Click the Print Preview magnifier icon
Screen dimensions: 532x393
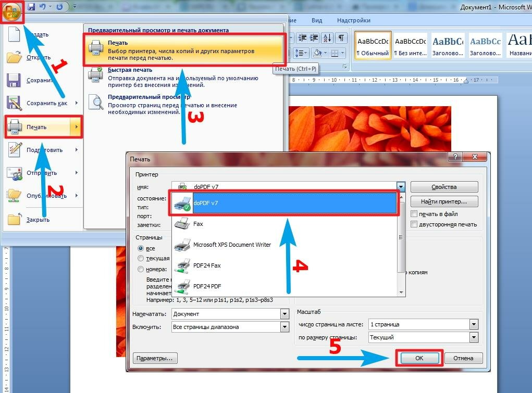point(96,102)
